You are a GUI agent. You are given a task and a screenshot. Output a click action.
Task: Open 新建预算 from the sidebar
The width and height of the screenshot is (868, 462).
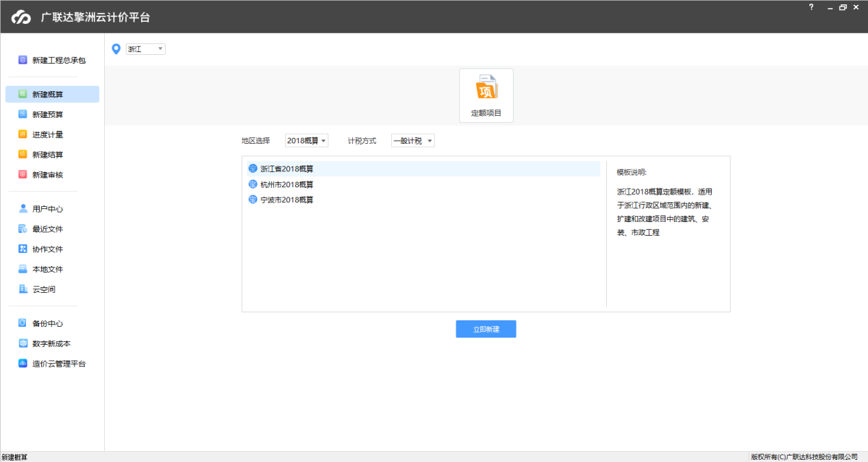(x=48, y=114)
